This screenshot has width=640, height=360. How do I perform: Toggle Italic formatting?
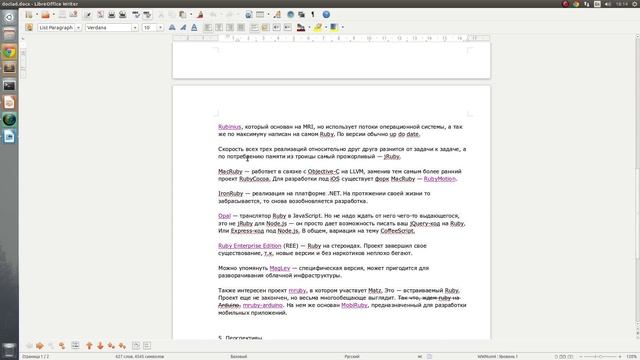point(183,27)
